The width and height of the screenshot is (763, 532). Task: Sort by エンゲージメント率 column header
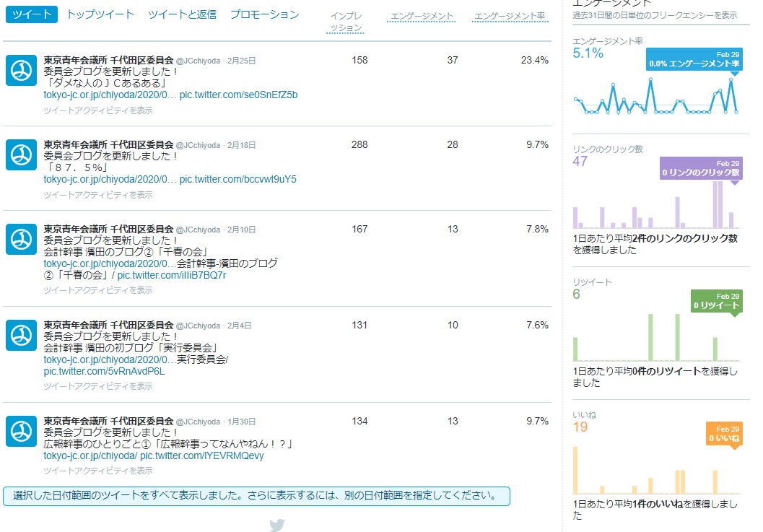[x=509, y=16]
